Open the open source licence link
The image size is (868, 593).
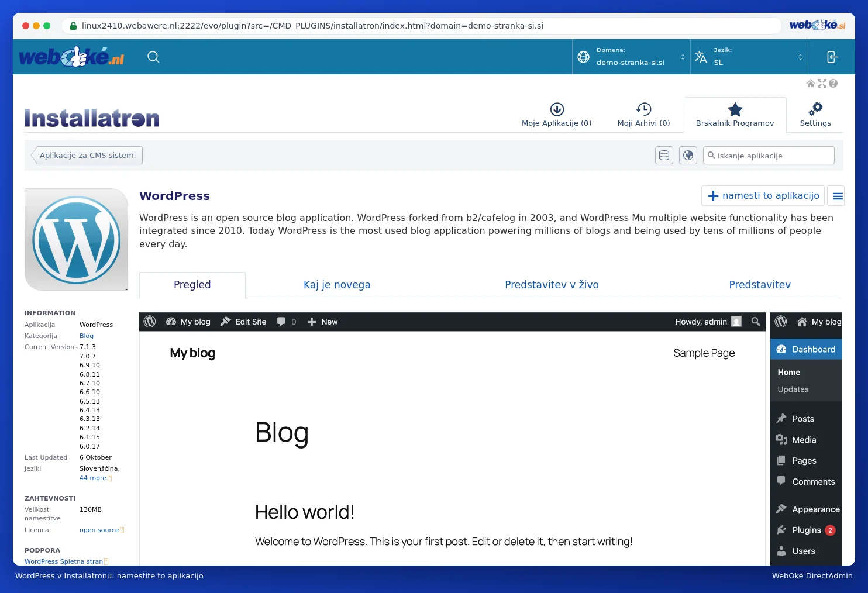[99, 530]
